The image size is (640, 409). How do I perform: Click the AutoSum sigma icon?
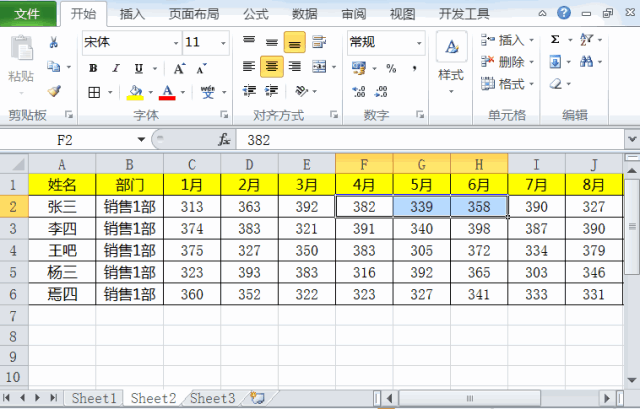[555, 40]
